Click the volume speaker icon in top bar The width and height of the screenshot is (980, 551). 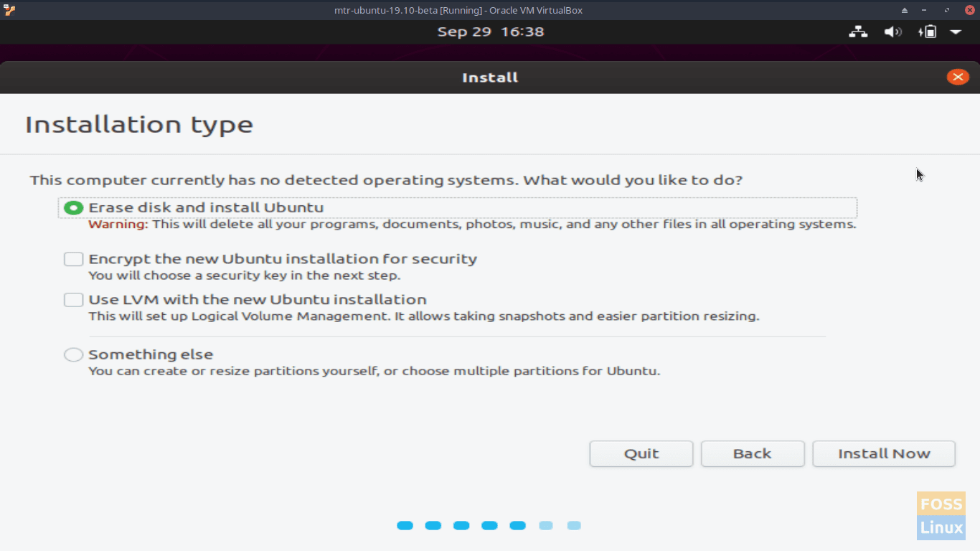coord(892,32)
